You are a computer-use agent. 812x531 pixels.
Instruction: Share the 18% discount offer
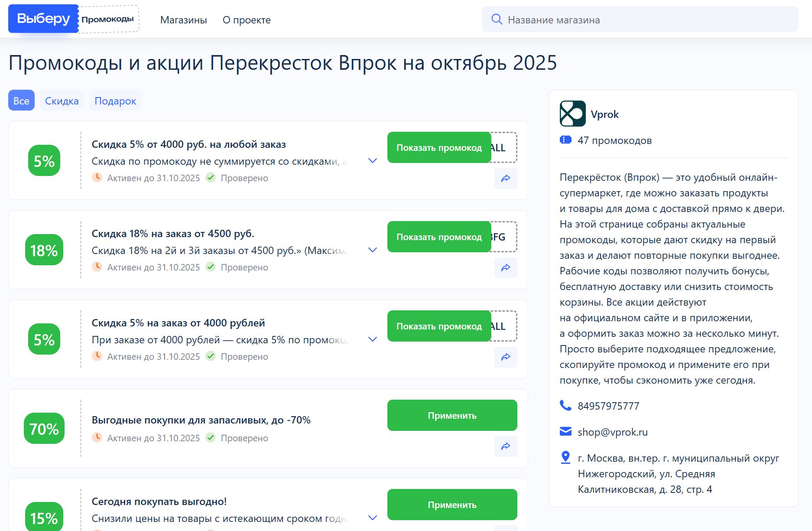pos(506,268)
